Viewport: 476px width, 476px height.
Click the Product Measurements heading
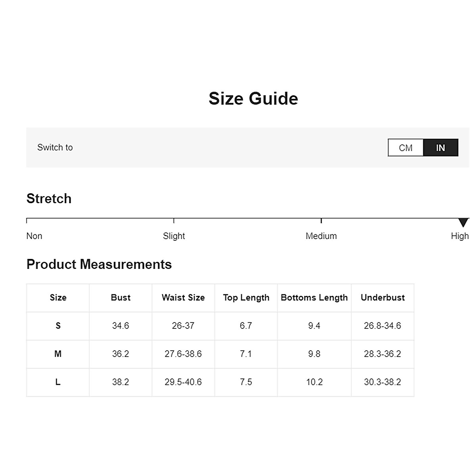(x=99, y=264)
